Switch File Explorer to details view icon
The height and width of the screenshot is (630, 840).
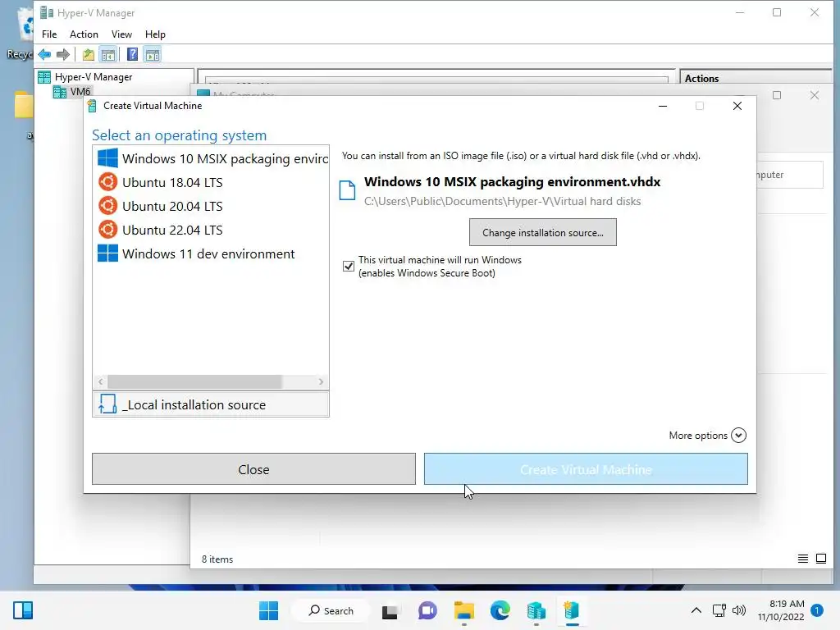click(802, 559)
